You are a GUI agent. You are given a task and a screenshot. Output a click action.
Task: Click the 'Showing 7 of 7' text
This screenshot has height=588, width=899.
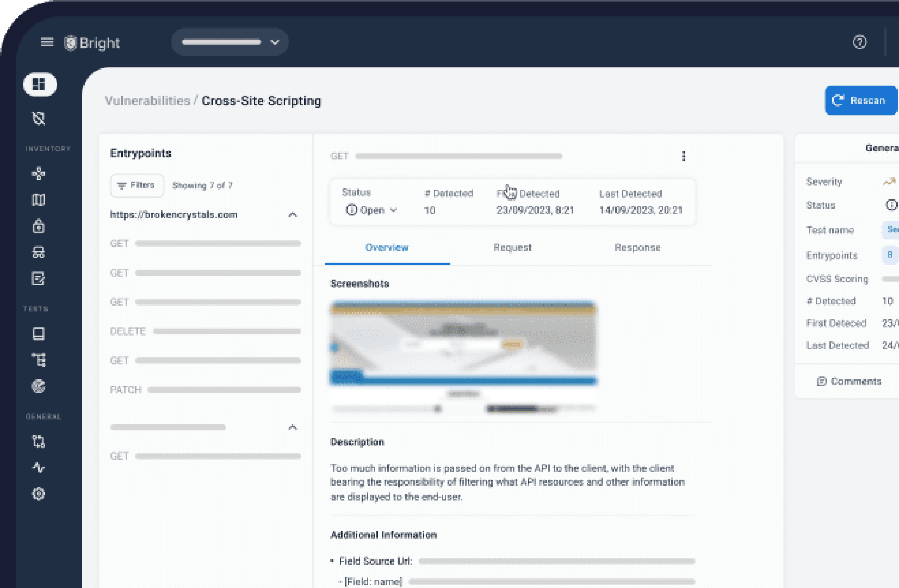[x=202, y=185]
